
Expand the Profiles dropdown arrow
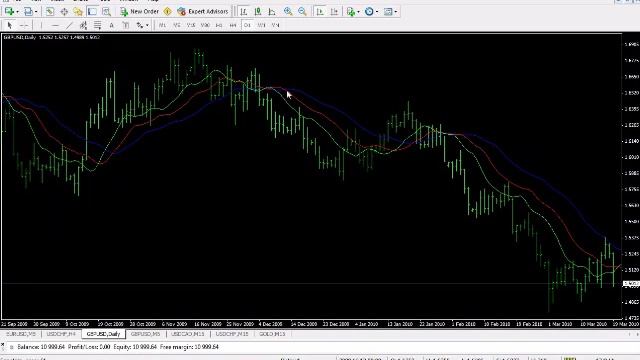click(x=36, y=12)
